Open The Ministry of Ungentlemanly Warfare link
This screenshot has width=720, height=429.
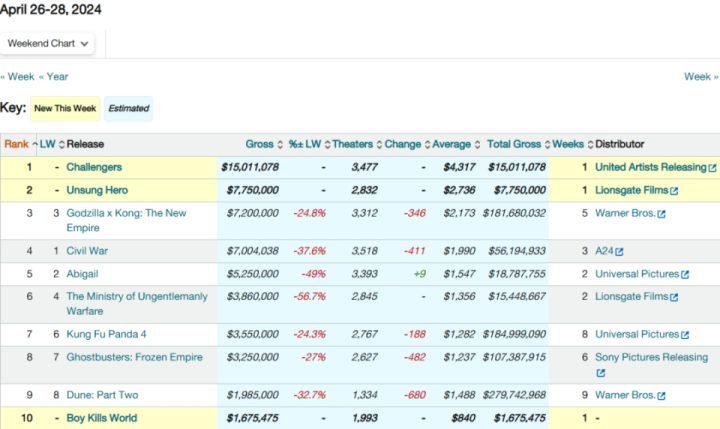[x=137, y=304]
